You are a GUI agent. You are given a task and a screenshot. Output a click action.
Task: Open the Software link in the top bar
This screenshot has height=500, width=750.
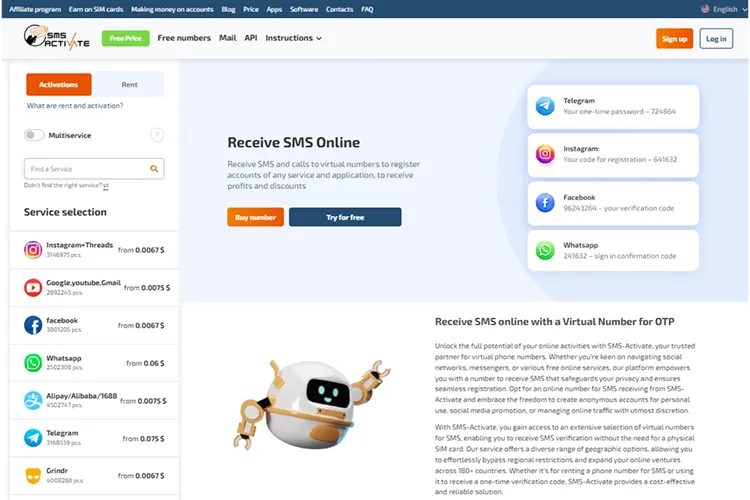click(x=304, y=9)
